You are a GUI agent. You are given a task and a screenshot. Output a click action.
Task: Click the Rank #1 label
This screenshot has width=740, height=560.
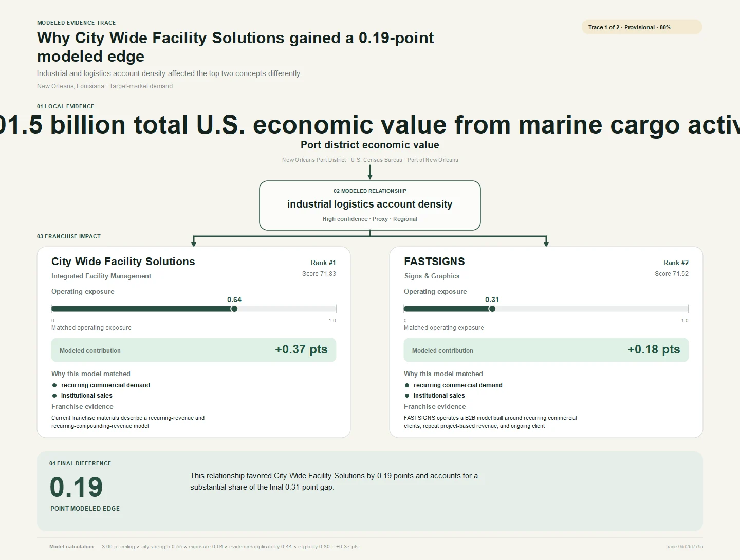pyautogui.click(x=323, y=263)
